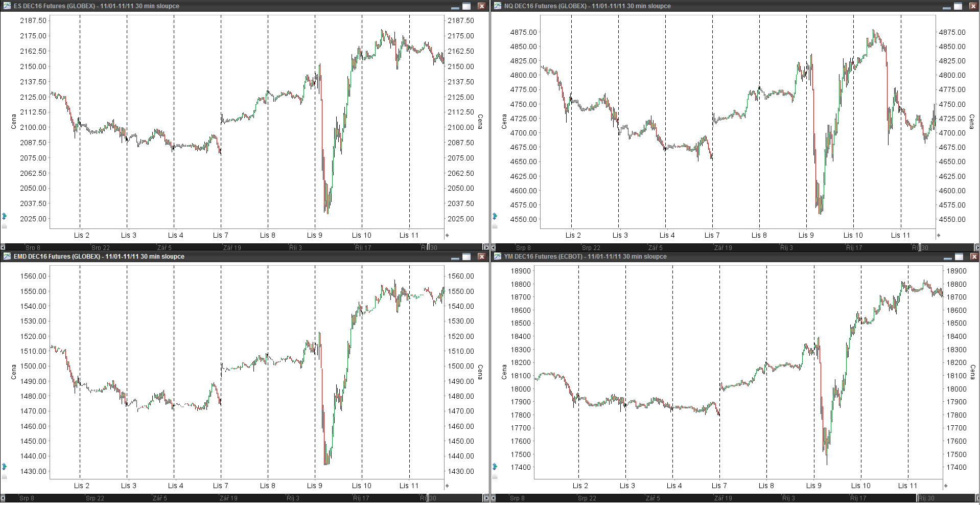Click right 'Cena' axis title in YM chart
This screenshot has width=980, height=505.
click(972, 372)
